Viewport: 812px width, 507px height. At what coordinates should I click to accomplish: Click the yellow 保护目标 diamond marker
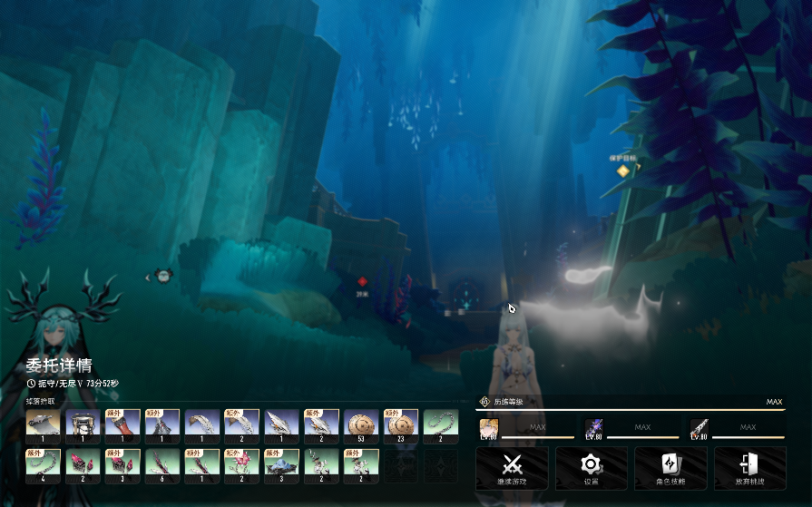tap(622, 171)
